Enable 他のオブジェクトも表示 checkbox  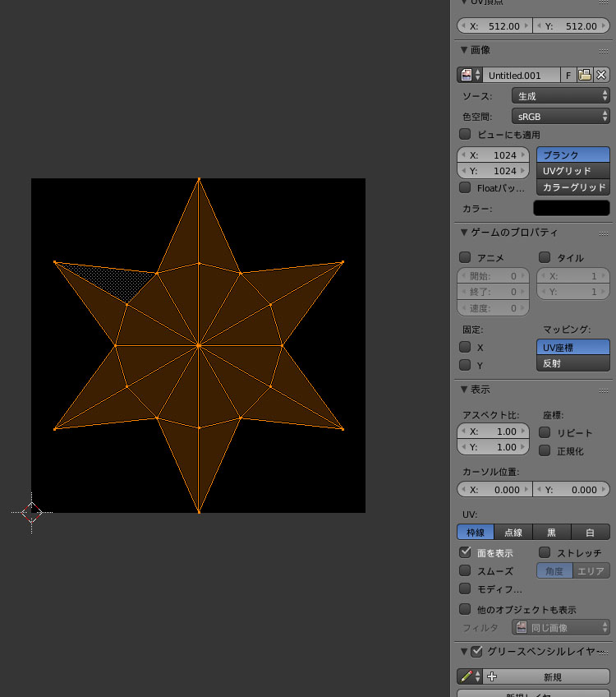[x=465, y=608]
